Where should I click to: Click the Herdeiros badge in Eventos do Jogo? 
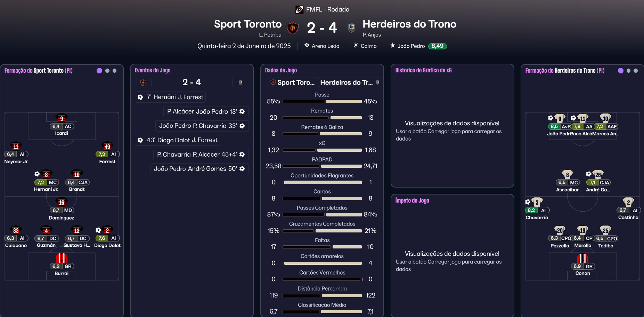240,82
